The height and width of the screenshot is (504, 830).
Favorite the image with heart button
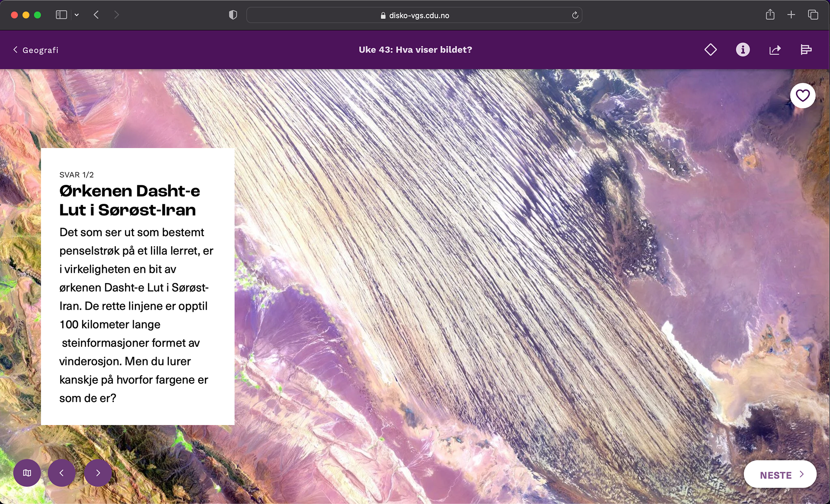(x=803, y=95)
